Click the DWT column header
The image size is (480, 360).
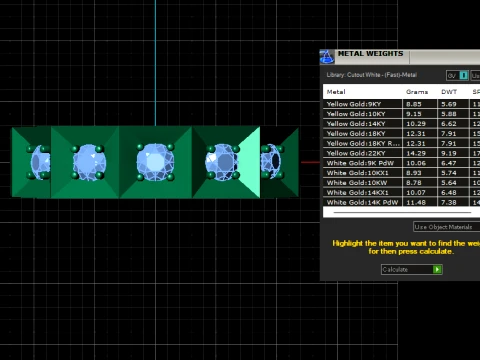[x=449, y=92]
